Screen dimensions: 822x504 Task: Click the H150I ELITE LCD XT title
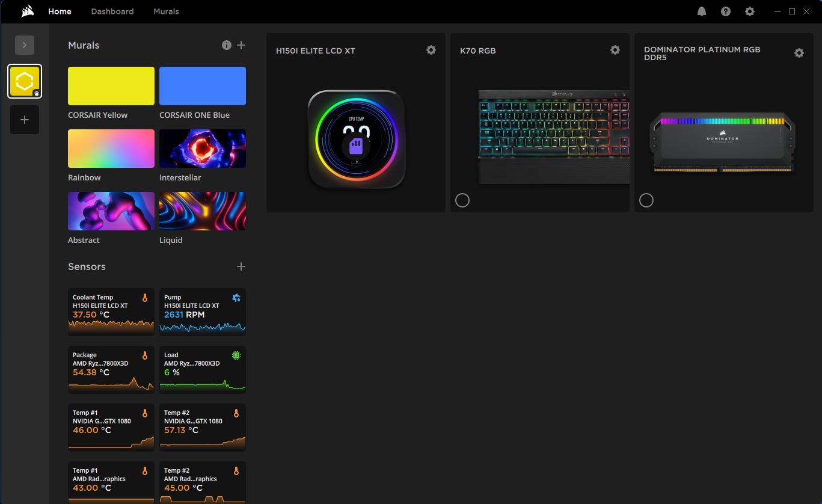point(316,51)
